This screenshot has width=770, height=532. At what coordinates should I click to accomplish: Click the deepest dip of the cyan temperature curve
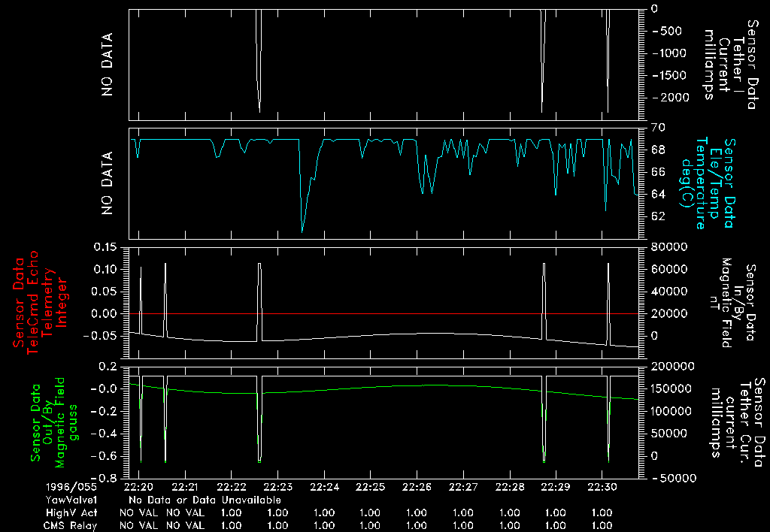pyautogui.click(x=302, y=231)
